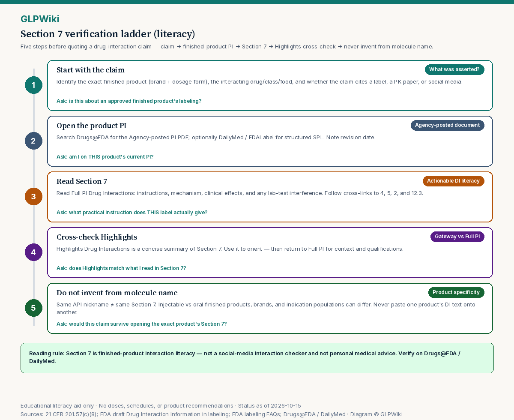Viewport: 514px width, 420px height.
Task: Click 'Ask: what practical instruction does THIS label actually give?'
Action: [132, 213]
